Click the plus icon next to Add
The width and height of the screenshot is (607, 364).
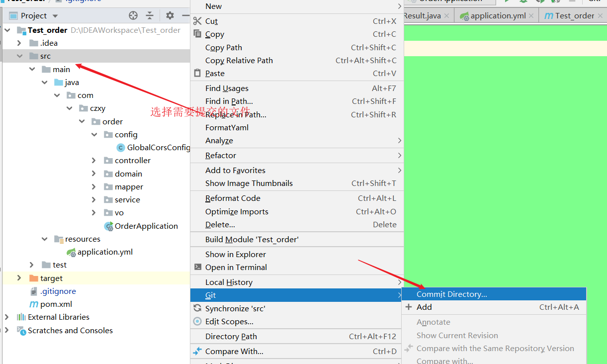[409, 307]
